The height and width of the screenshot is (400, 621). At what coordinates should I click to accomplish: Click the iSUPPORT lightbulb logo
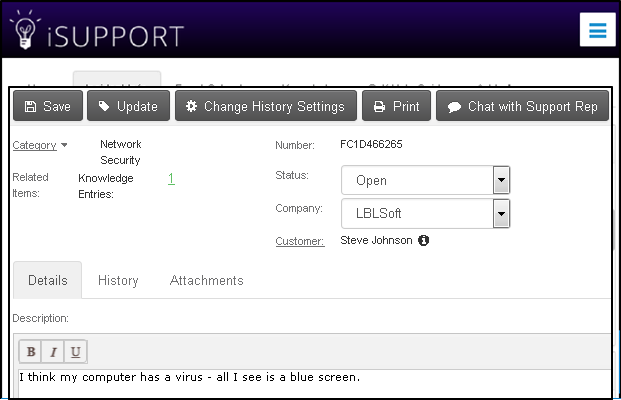coord(25,30)
